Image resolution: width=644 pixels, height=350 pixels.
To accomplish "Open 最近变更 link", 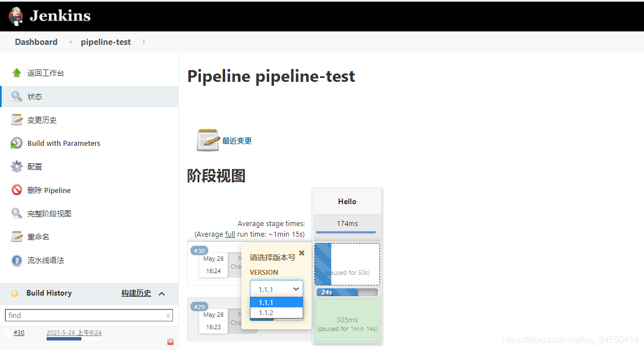I will click(237, 141).
